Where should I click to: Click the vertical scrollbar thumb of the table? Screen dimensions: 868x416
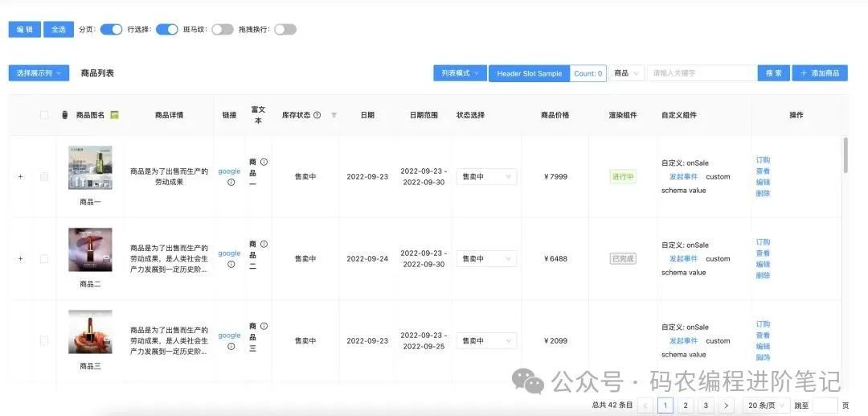pyautogui.click(x=845, y=155)
